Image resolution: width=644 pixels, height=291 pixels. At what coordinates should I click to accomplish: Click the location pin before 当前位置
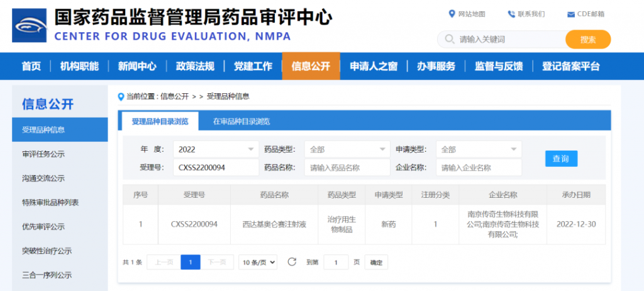click(121, 96)
